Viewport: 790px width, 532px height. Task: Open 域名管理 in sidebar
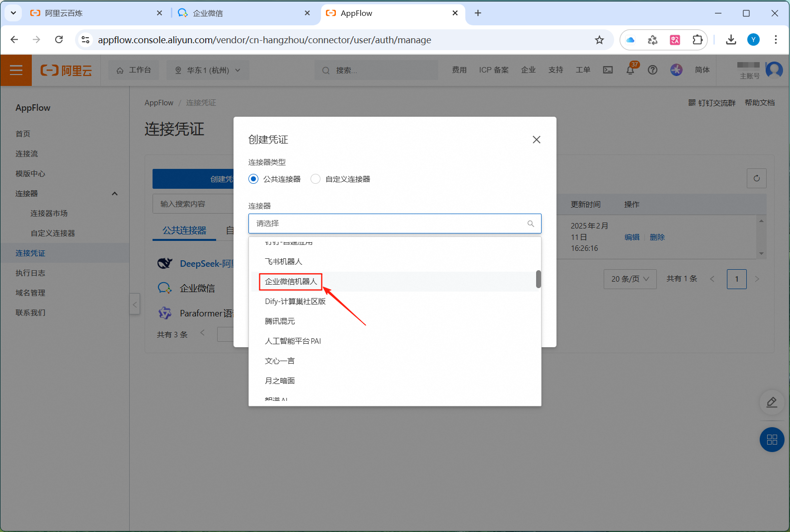pyautogui.click(x=30, y=293)
